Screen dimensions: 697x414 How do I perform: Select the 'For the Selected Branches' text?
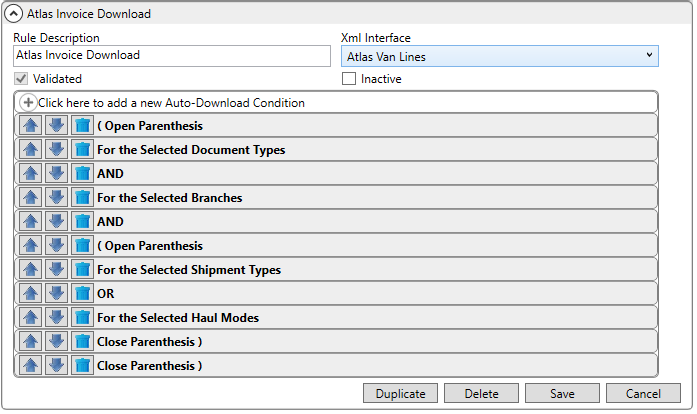tap(170, 197)
